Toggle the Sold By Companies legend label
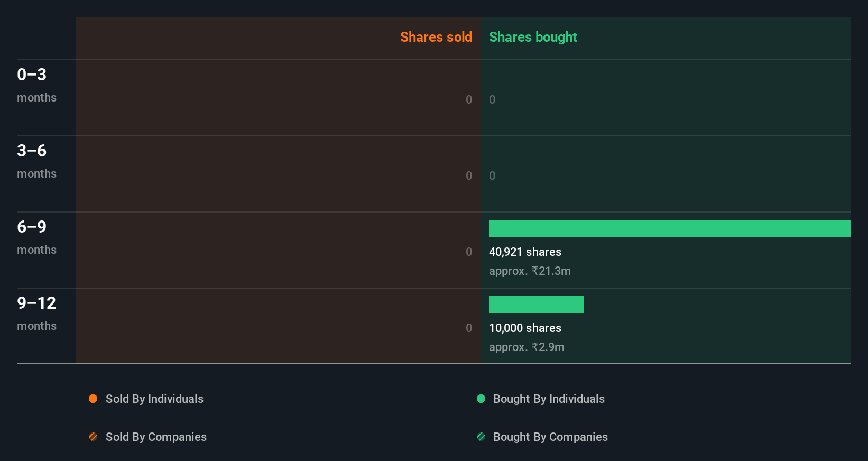Viewport: 868px width, 461px height. click(156, 437)
